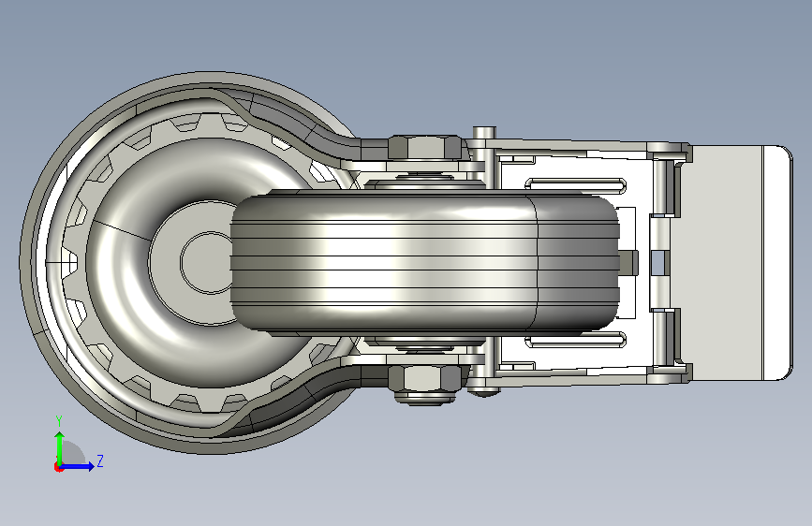Click the "Y" label on the axis triad

tap(59, 421)
